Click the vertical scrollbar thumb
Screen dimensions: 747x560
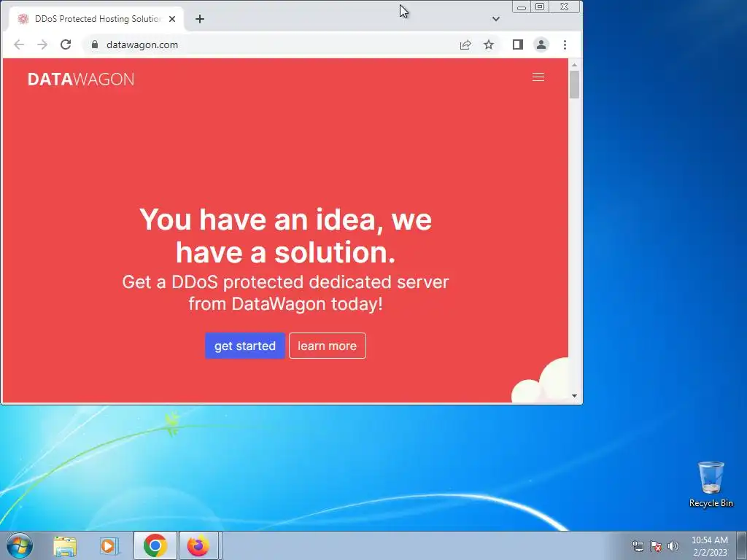574,85
